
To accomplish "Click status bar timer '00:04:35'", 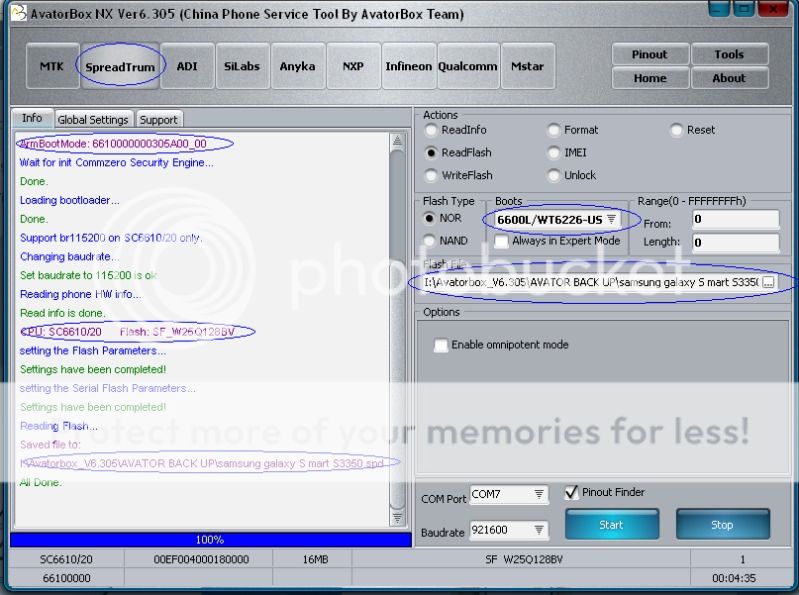I will [x=734, y=578].
